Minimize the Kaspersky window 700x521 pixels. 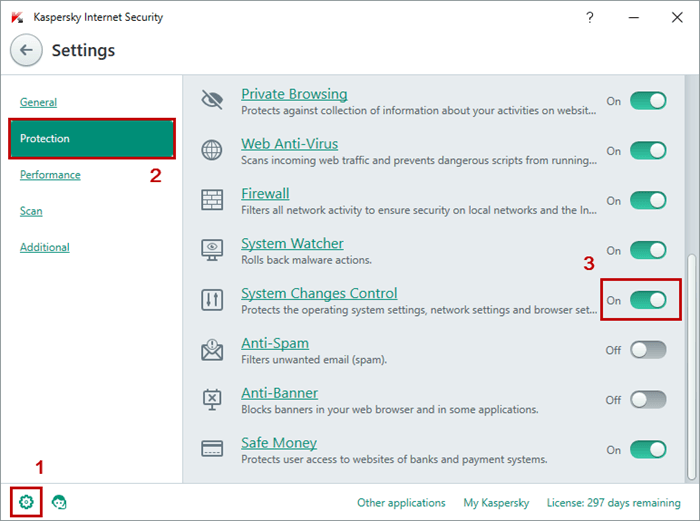633,17
